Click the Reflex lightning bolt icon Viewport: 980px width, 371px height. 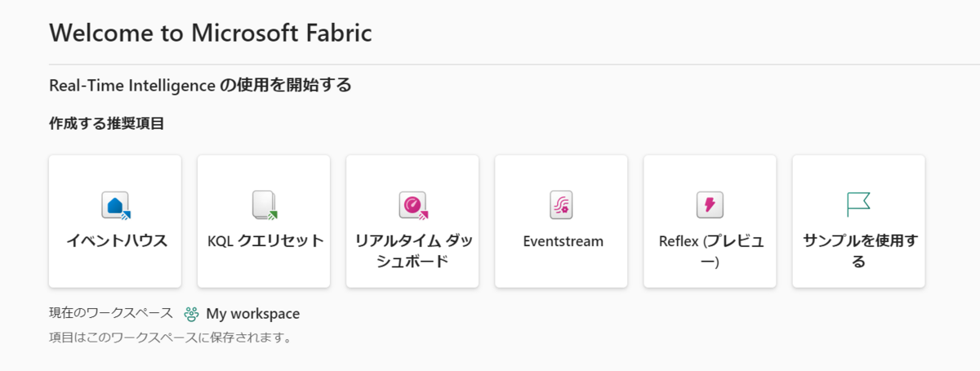[x=710, y=205]
